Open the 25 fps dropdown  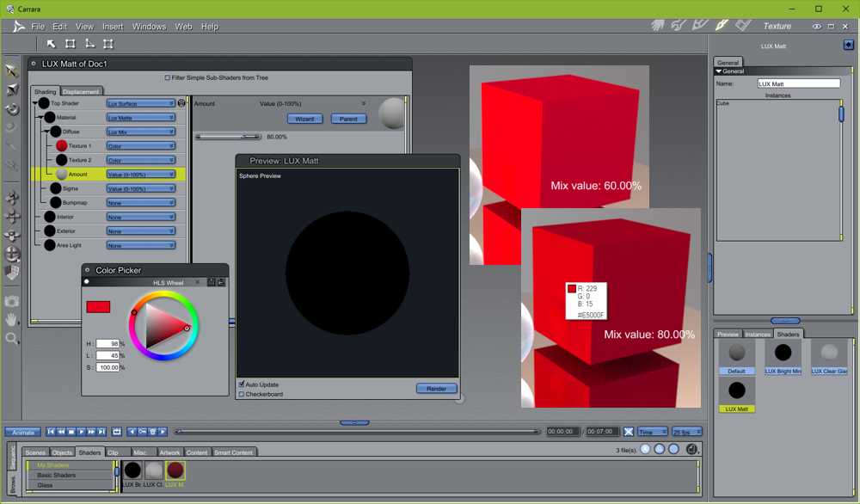686,432
